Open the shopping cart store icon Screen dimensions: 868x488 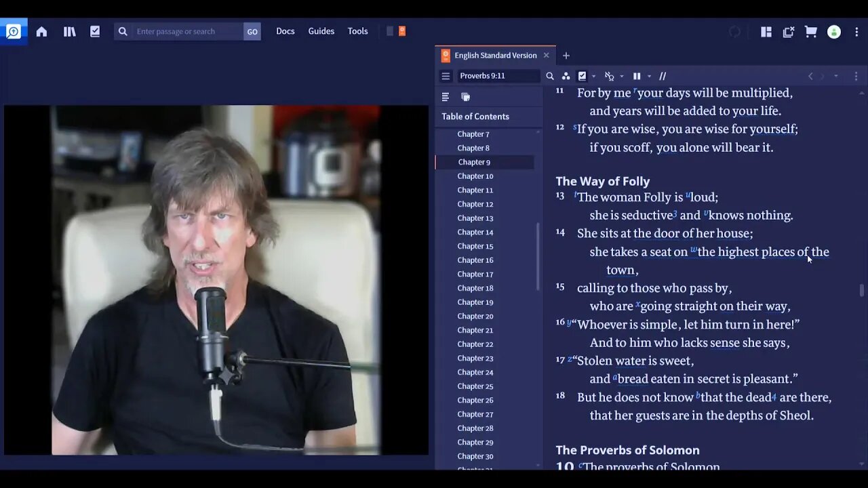810,32
